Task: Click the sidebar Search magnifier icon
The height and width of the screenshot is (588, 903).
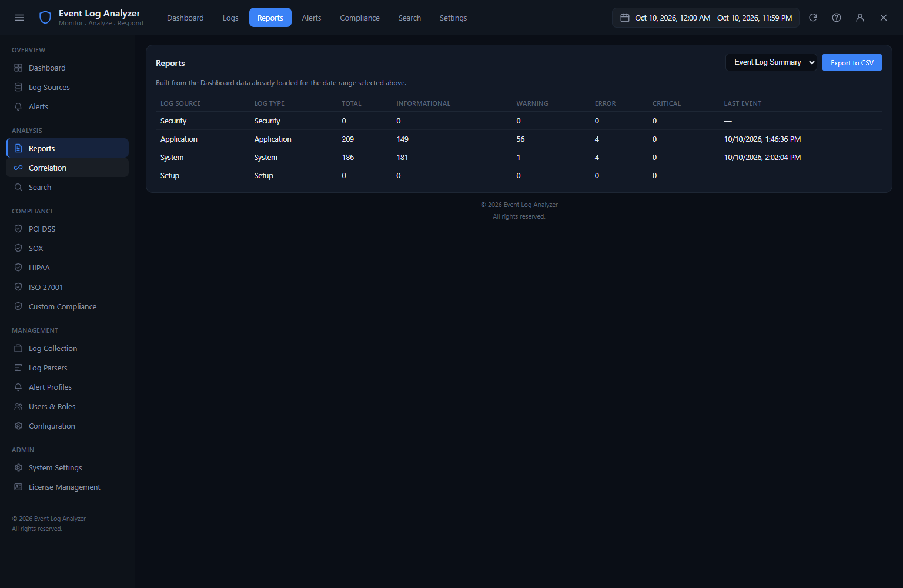Action: 18,187
